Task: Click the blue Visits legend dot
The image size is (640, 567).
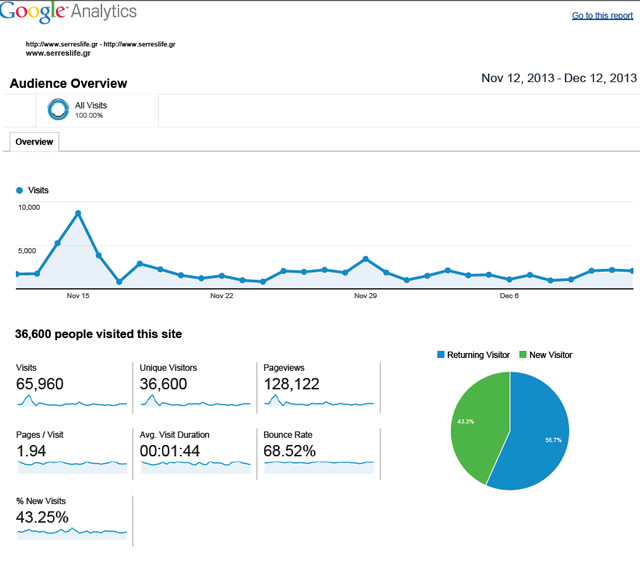Action: 20,190
